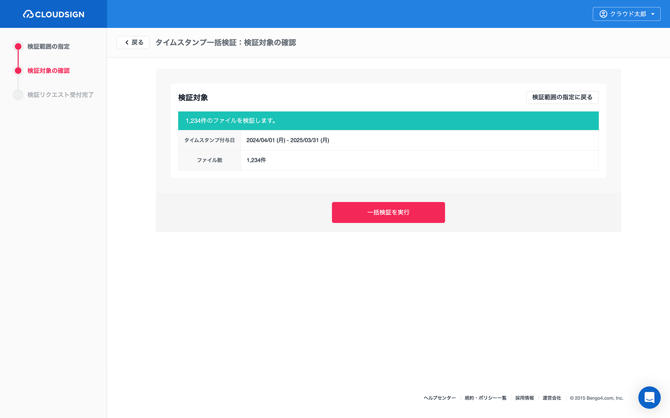Open the 規約・ポリシー一覧 footer link
Screen dimensions: 670x418
tap(485, 398)
